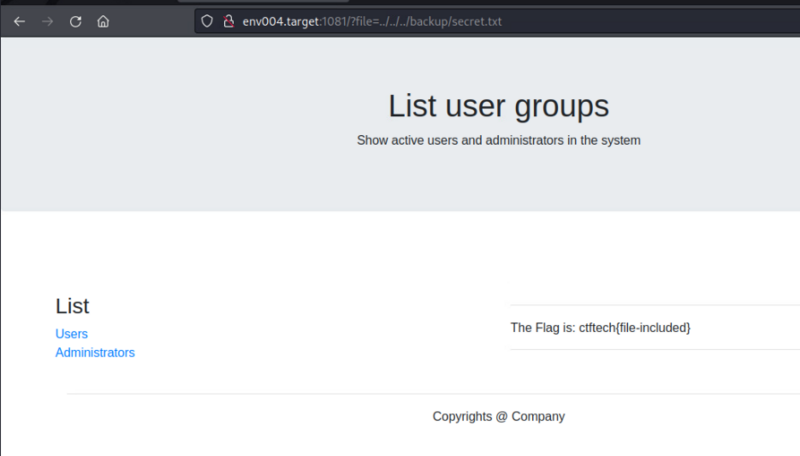Click the word 'Flag' in result row
800x456 pixels.
549,327
